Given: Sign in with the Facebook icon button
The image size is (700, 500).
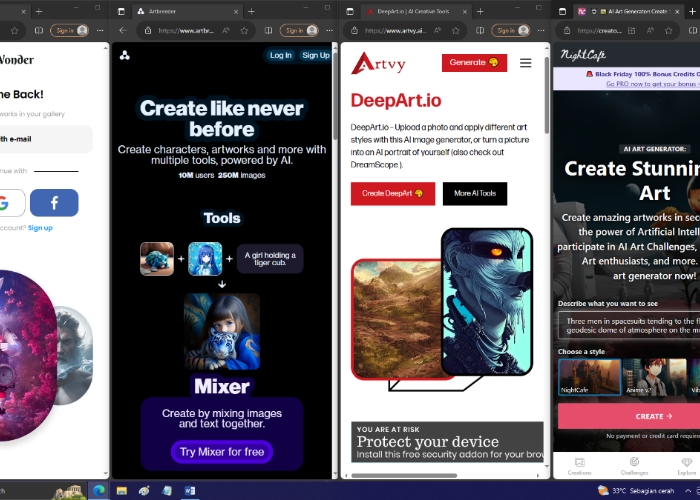Looking at the screenshot, I should click(x=54, y=203).
